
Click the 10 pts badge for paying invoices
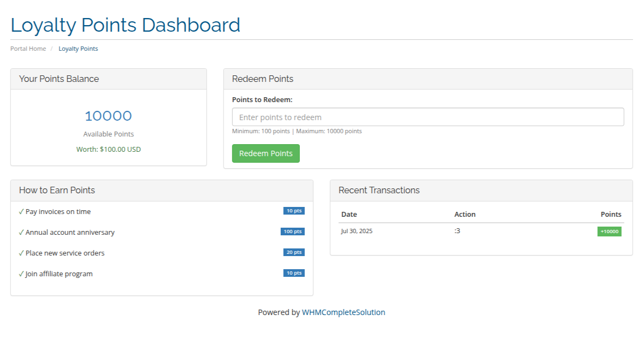pyautogui.click(x=294, y=211)
